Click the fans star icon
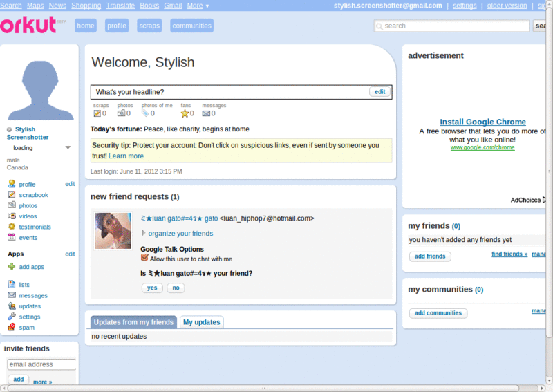The height and width of the screenshot is (392, 553). [x=185, y=113]
